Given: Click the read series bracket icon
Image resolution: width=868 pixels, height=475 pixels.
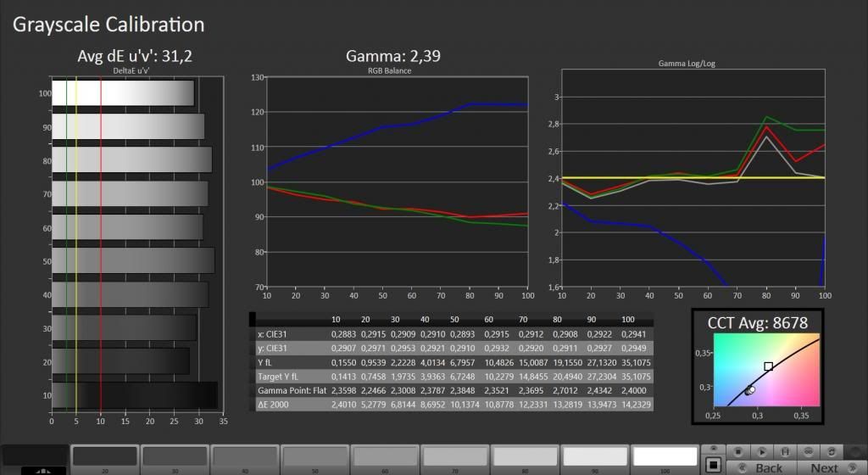Looking at the screenshot, I should 785,452.
